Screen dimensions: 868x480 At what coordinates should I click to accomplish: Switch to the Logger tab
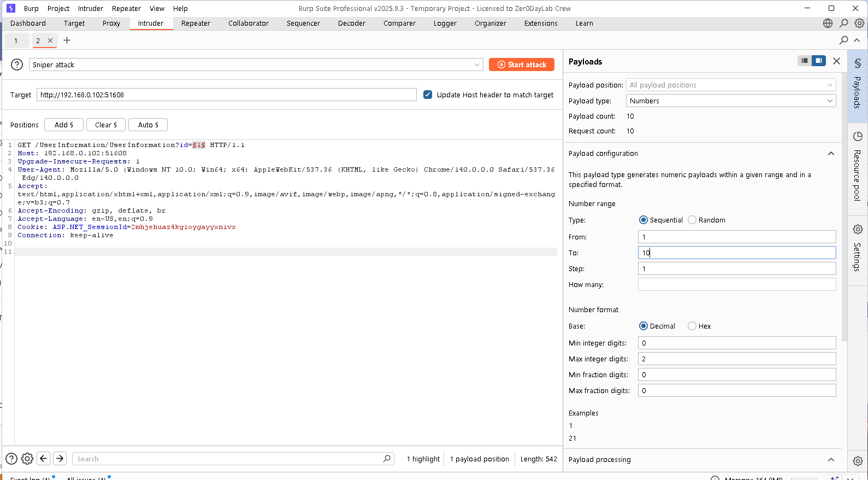point(445,23)
